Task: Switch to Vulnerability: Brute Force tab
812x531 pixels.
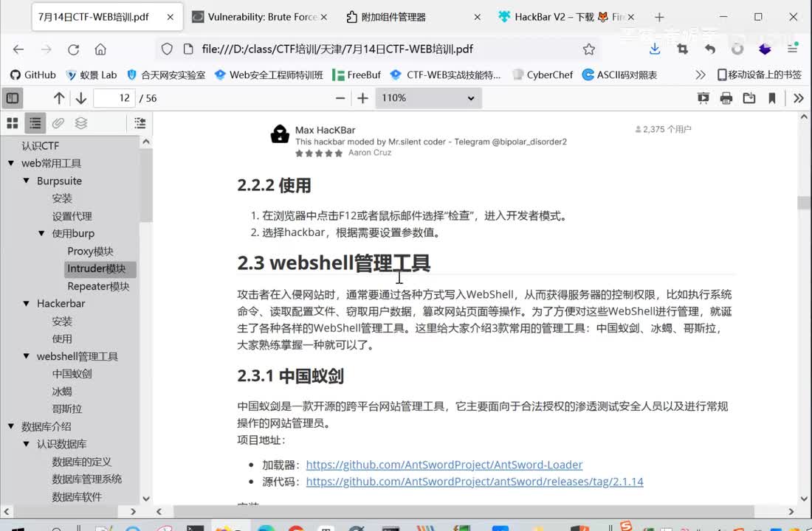Action: (260, 17)
